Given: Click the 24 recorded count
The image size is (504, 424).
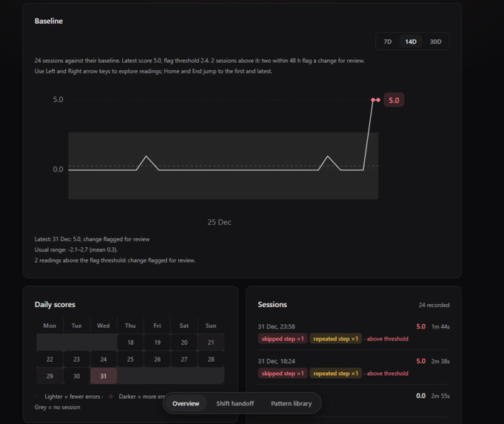Looking at the screenshot, I should pyautogui.click(x=434, y=305).
